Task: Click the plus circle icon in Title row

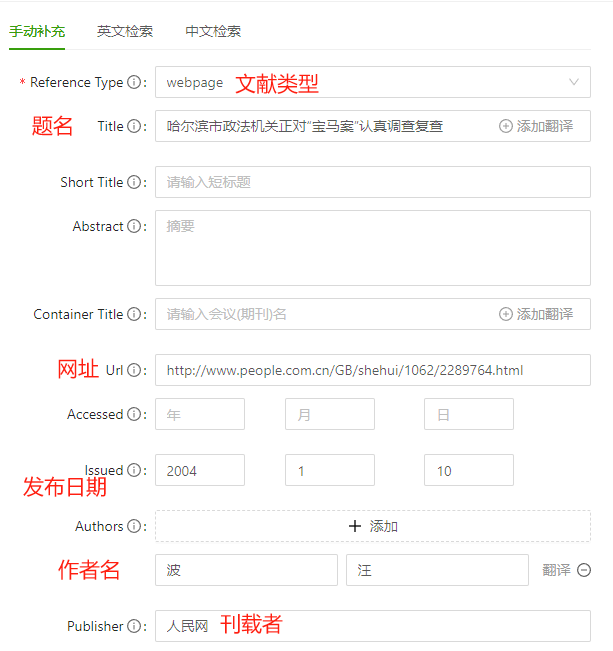Action: [x=505, y=126]
